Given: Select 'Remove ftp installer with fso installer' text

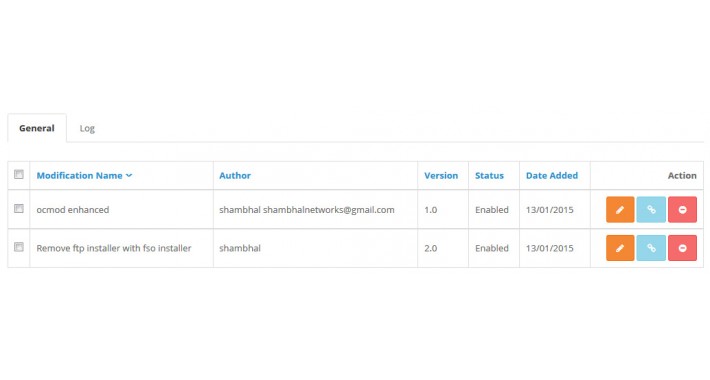Looking at the screenshot, I should [x=114, y=248].
